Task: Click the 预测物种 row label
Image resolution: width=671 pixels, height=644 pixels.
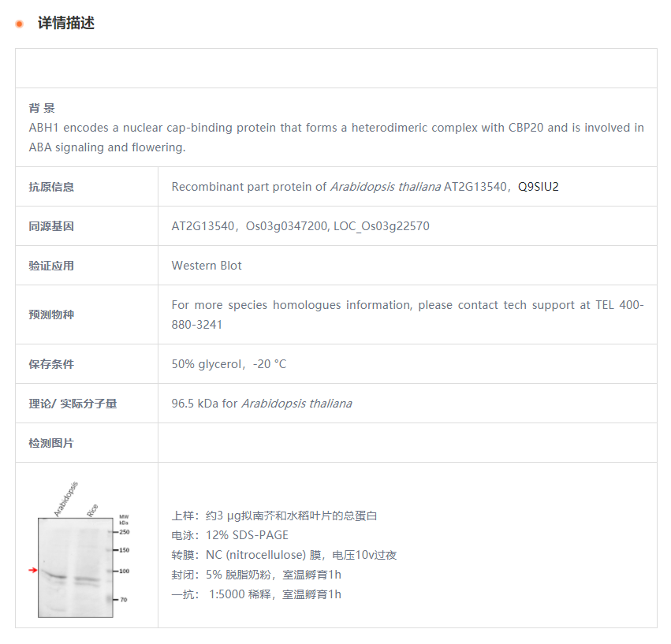Action: pyautogui.click(x=51, y=315)
